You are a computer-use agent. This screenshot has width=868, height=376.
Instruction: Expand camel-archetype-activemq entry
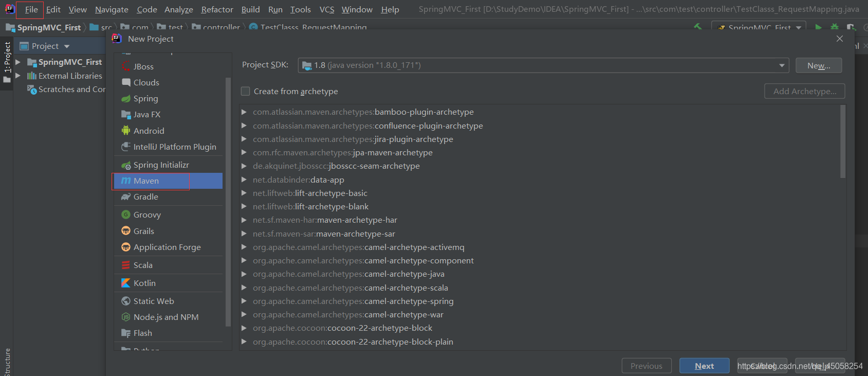[244, 247]
